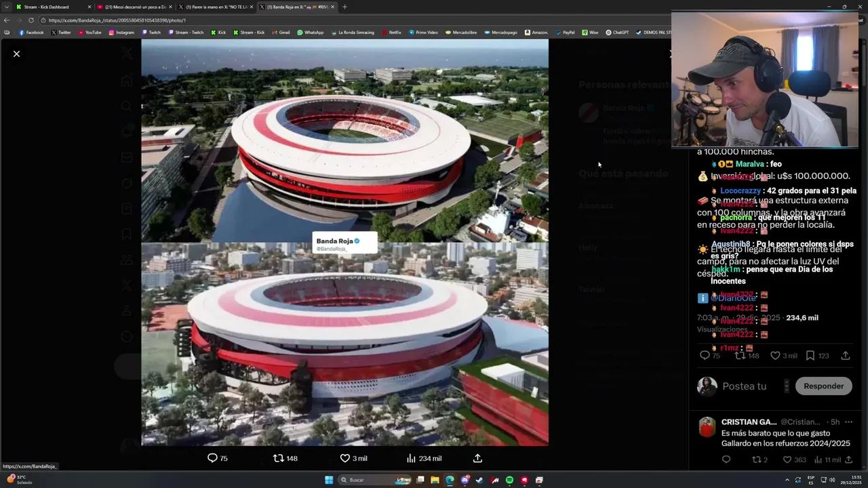Click the retweet icon with 148 in the side panel
Image resolution: width=868 pixels, height=488 pixels.
pyautogui.click(x=740, y=355)
